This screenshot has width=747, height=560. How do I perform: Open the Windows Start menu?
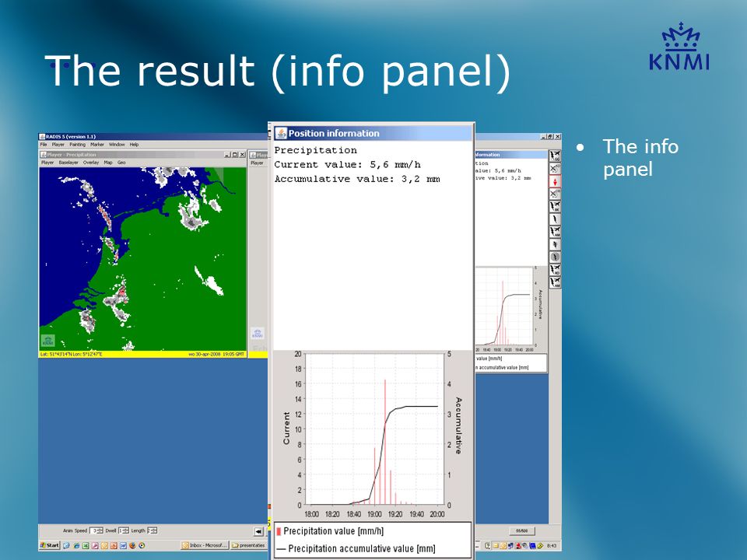(50, 545)
